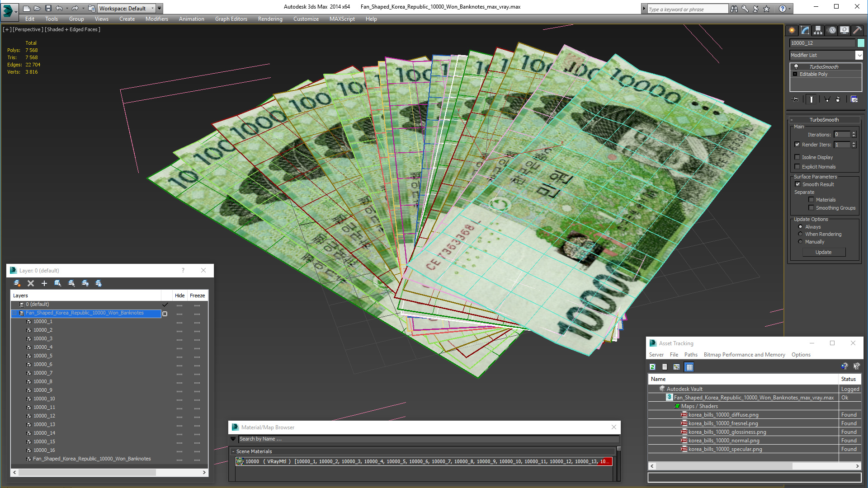This screenshot has width=868, height=488.
Task: Collapse Fan_Shaped_Korea layer tree node
Action: click(14, 313)
